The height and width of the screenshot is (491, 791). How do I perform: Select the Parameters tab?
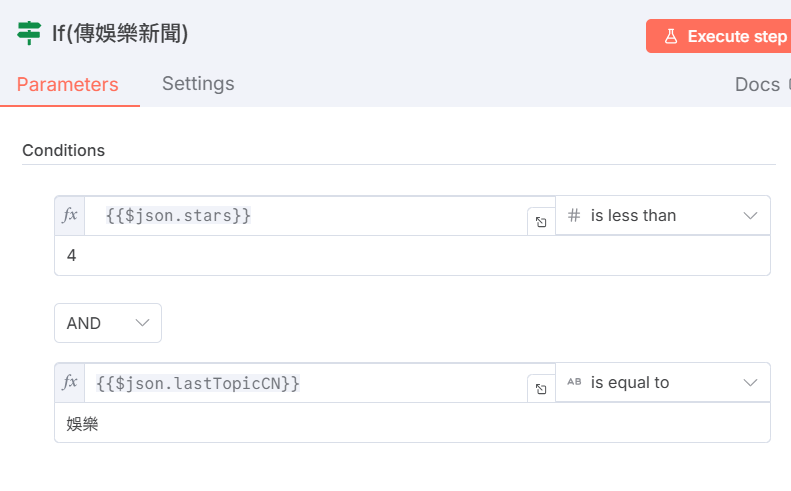(68, 85)
